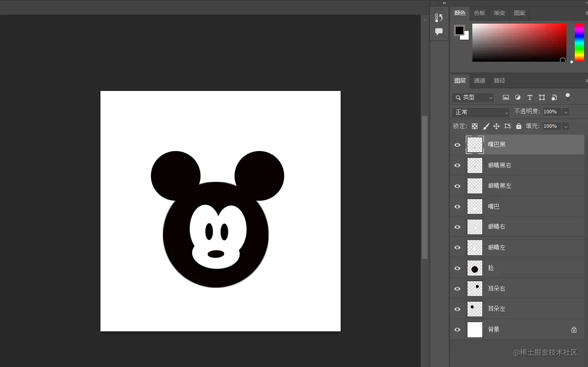Open the layers panel menu icon
This screenshot has width=588, height=367.
click(x=586, y=81)
